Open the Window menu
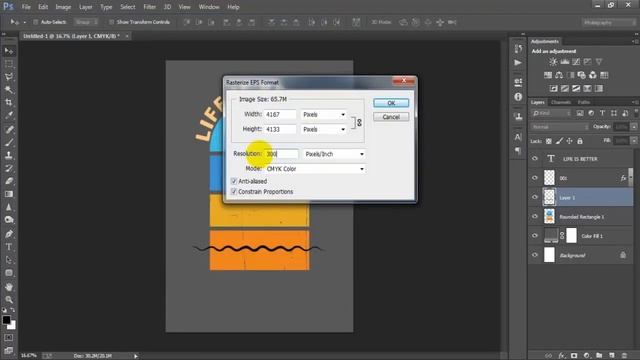 (209, 7)
